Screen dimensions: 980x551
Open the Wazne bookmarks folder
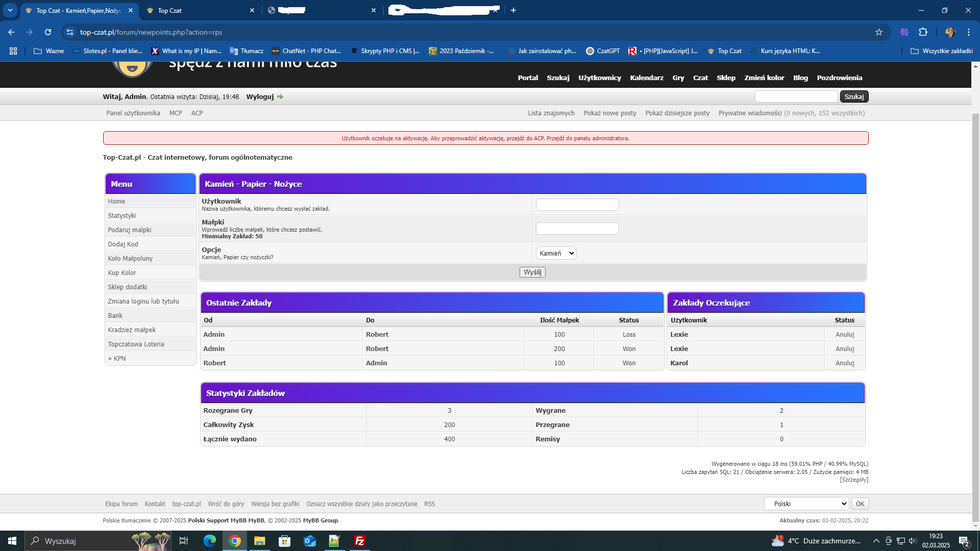(49, 51)
